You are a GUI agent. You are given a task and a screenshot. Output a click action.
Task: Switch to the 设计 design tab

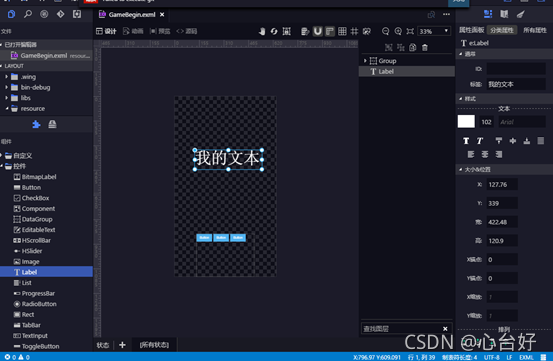tap(106, 31)
